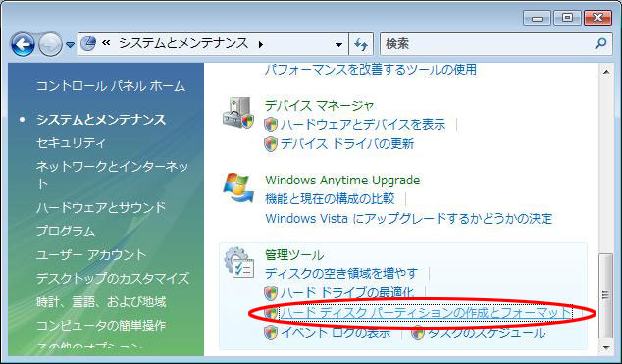Click the Device Manager computer icon

point(237,113)
